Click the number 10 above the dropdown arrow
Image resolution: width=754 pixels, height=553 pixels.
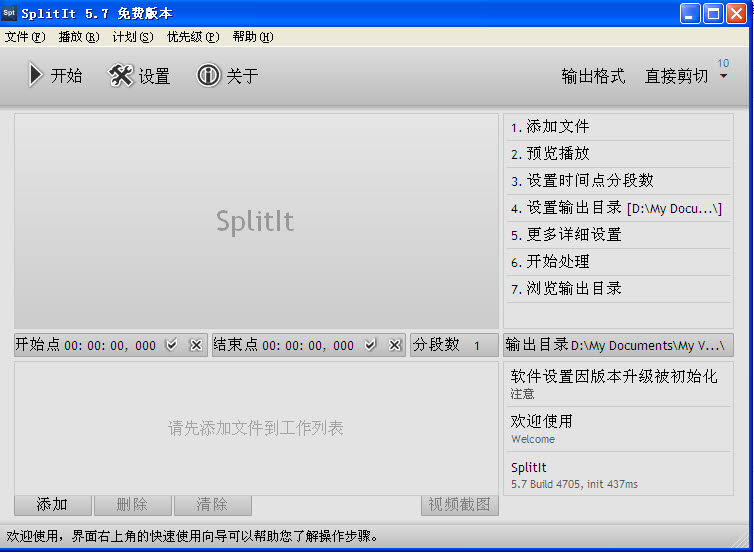(723, 63)
